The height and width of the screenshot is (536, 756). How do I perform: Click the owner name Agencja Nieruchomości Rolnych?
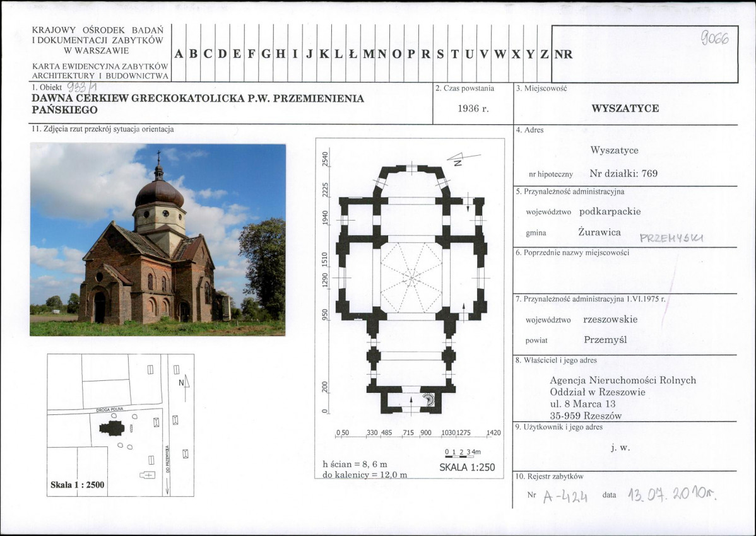point(622,380)
